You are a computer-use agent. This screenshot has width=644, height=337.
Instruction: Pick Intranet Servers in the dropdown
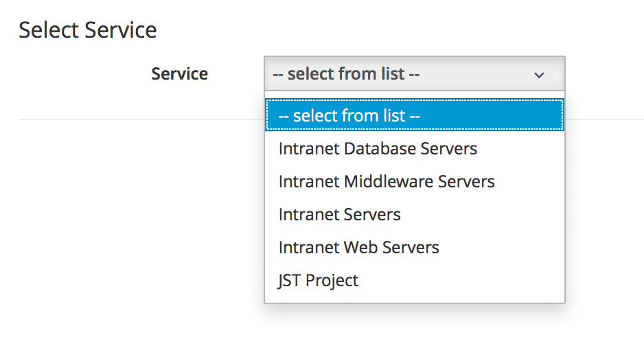tap(339, 215)
